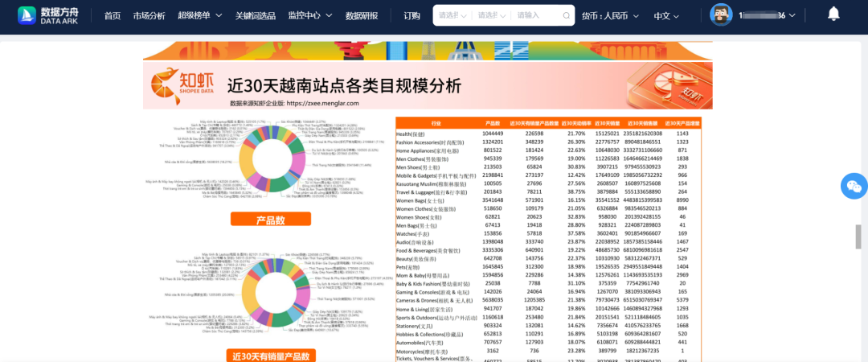Open 关键词选品 page
The image size is (868, 362).
[256, 15]
